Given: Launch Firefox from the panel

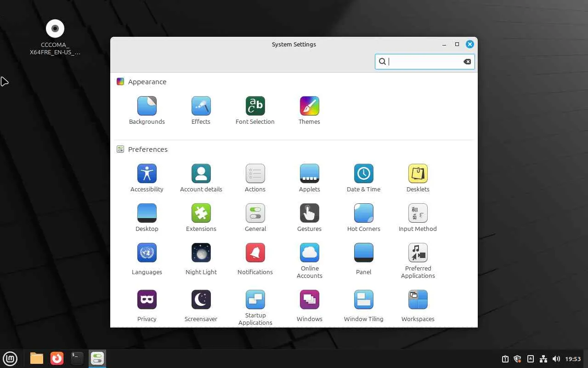Looking at the screenshot, I should point(57,358).
